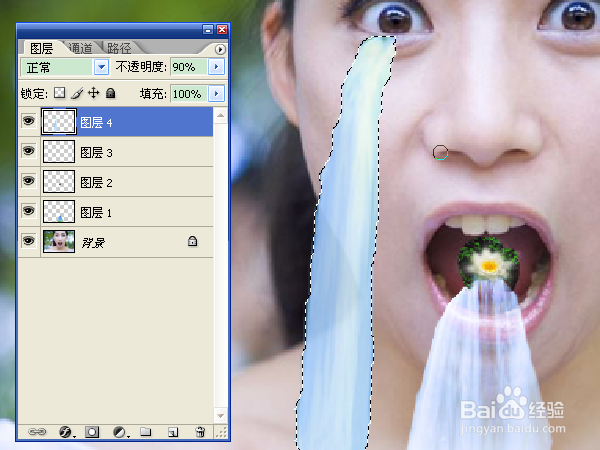The height and width of the screenshot is (450, 600).
Task: Hide 图层 2 via eye icon
Action: click(28, 181)
